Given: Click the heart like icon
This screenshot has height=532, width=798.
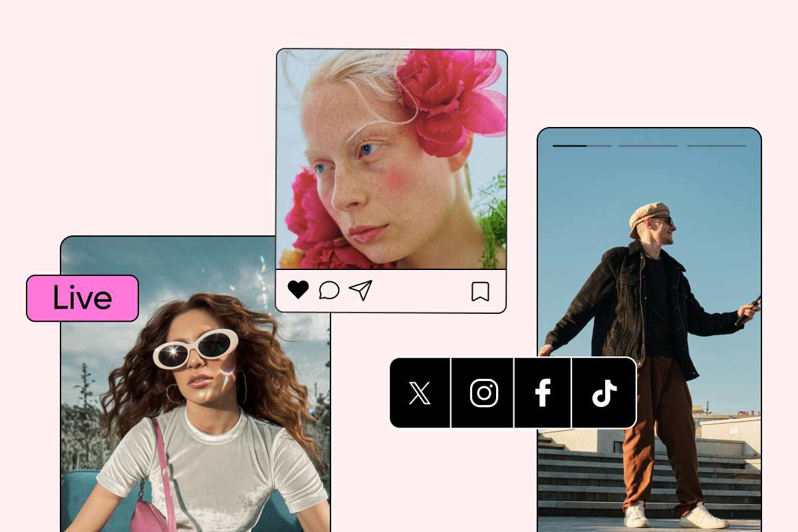Looking at the screenshot, I should coord(298,290).
